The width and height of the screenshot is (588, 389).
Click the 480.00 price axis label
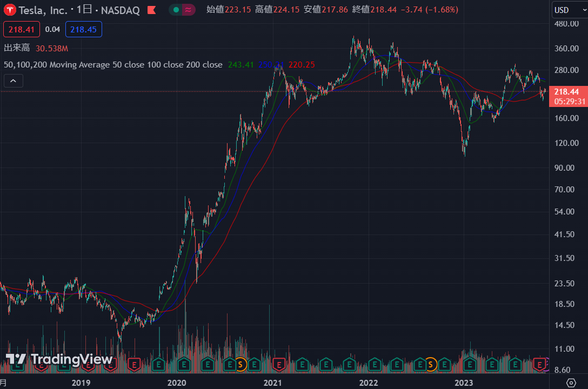(566, 24)
